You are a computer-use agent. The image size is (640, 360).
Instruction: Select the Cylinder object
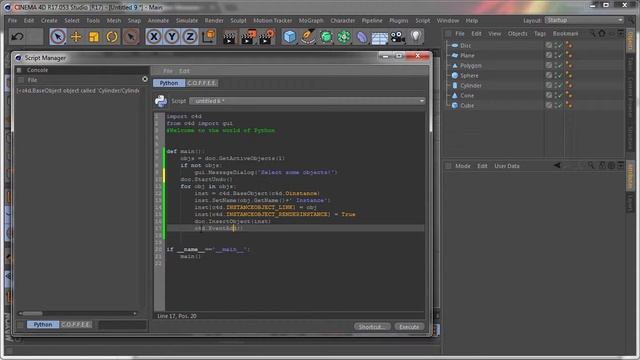[x=471, y=85]
